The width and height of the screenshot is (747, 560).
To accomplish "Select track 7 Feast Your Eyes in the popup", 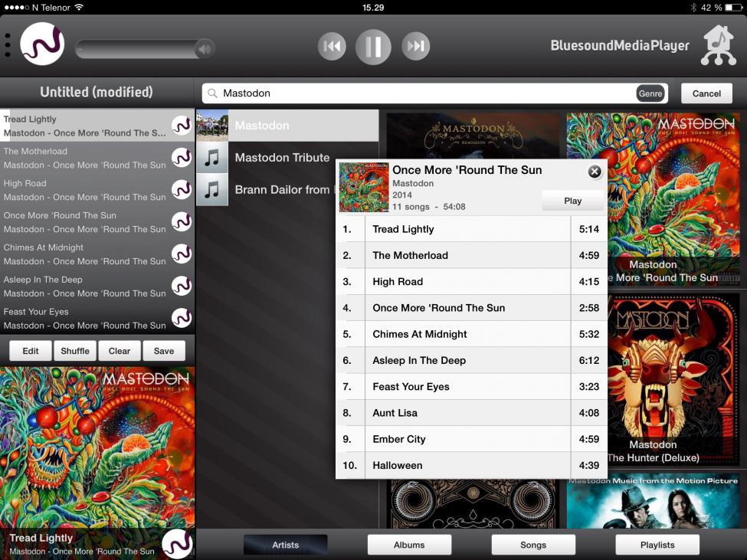I will [472, 387].
